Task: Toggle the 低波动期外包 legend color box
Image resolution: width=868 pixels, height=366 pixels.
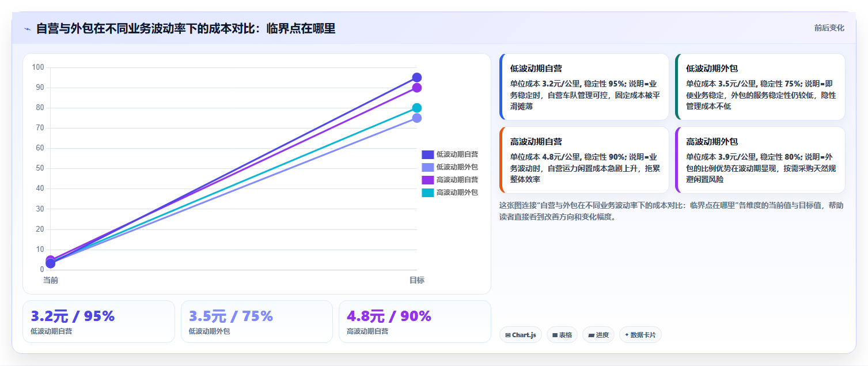Action: pos(427,167)
